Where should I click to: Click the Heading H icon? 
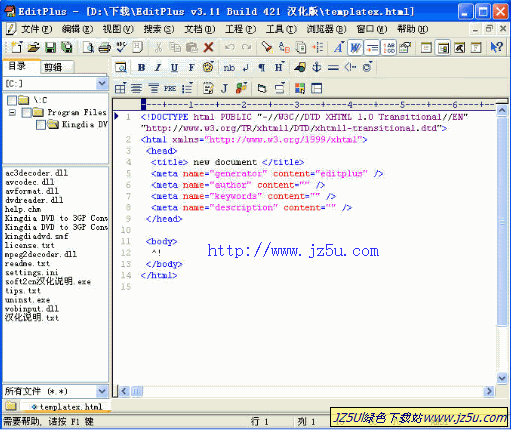coord(279,68)
